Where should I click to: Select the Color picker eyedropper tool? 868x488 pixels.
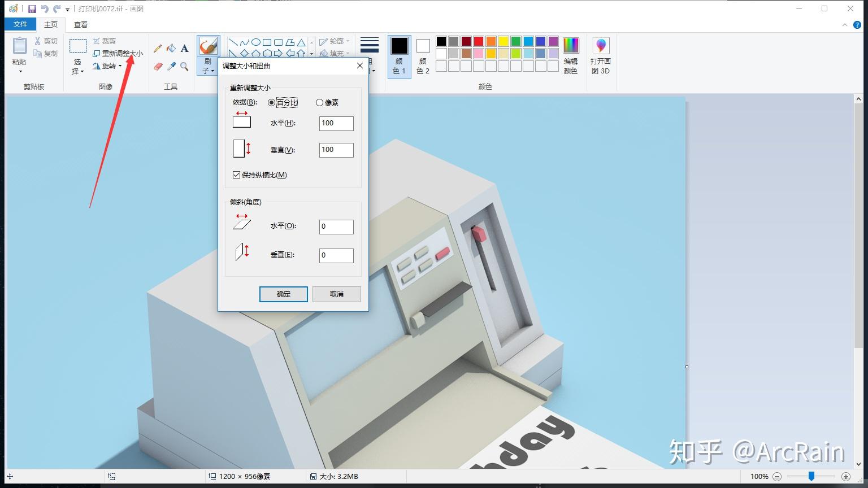click(171, 66)
